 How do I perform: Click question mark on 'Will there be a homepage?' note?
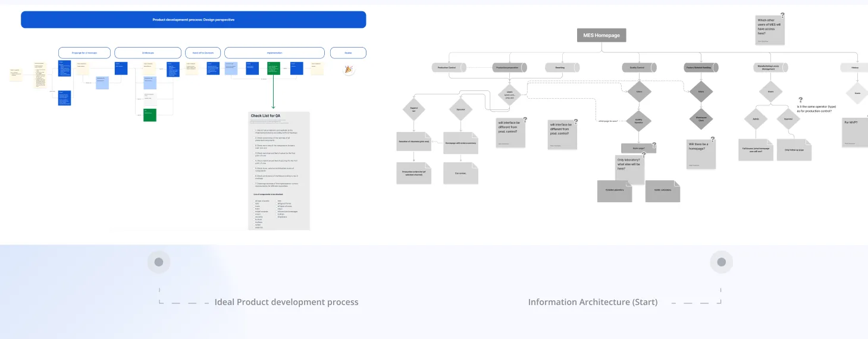(x=713, y=140)
